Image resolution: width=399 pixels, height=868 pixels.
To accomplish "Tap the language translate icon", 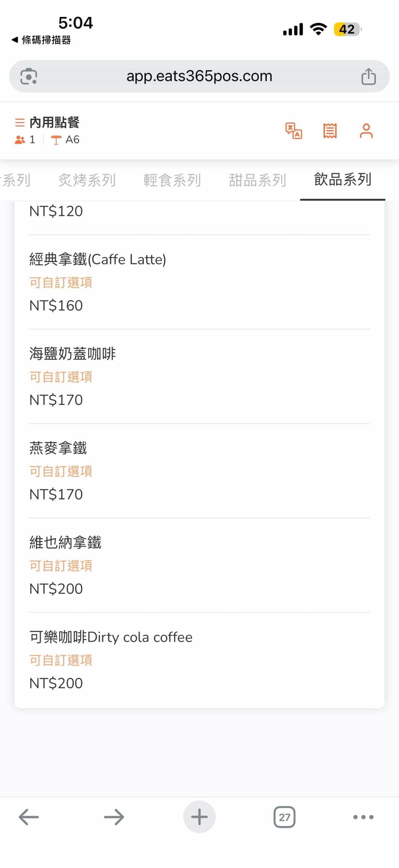I will [x=294, y=131].
